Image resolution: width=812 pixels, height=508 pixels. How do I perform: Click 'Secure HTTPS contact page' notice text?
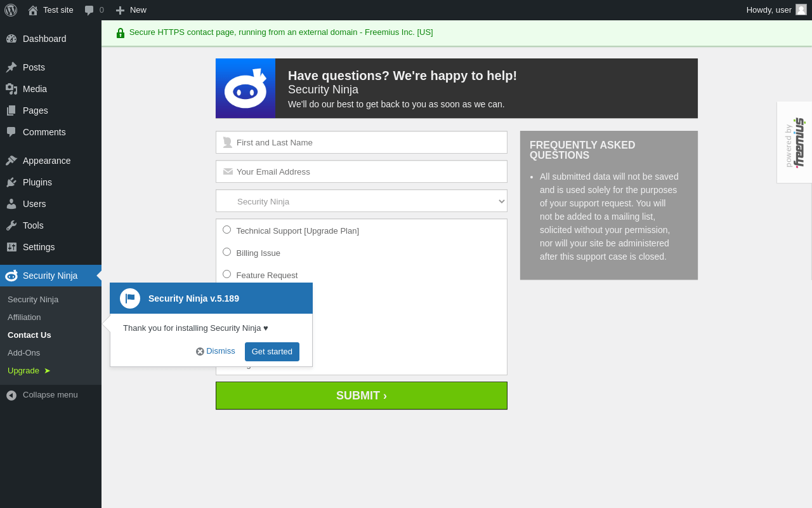tap(281, 32)
